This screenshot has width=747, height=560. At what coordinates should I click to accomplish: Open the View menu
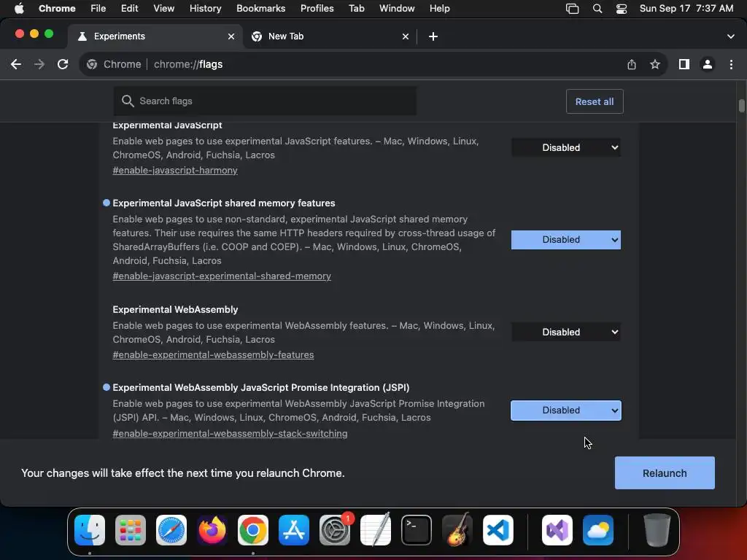[163, 9]
